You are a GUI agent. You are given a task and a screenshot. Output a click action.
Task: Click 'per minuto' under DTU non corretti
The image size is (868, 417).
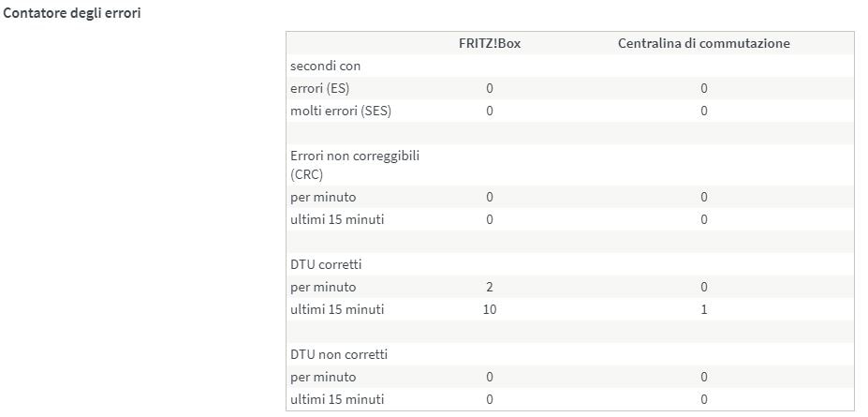323,377
